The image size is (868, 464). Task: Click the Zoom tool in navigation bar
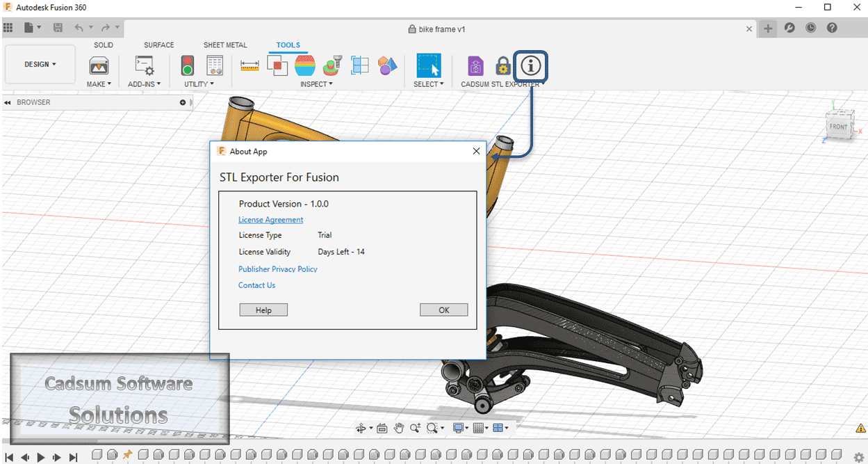pyautogui.click(x=416, y=428)
